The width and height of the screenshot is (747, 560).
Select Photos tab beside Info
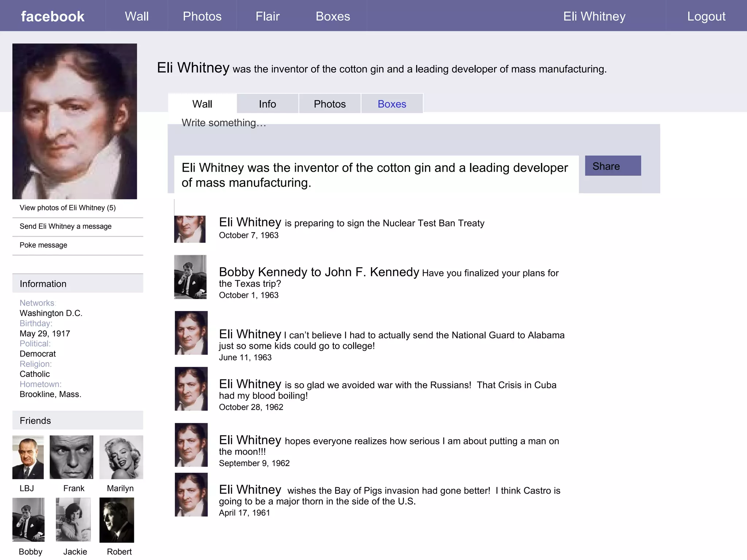click(329, 104)
